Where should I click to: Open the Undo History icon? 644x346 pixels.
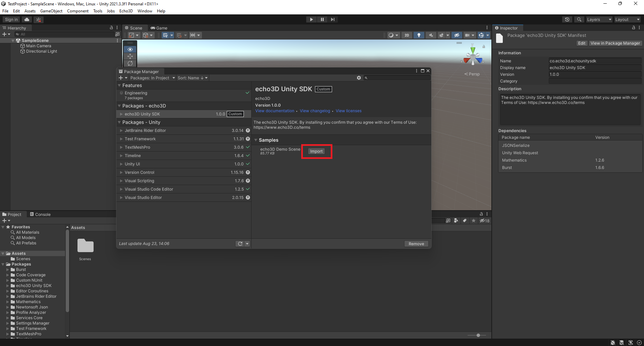[567, 19]
